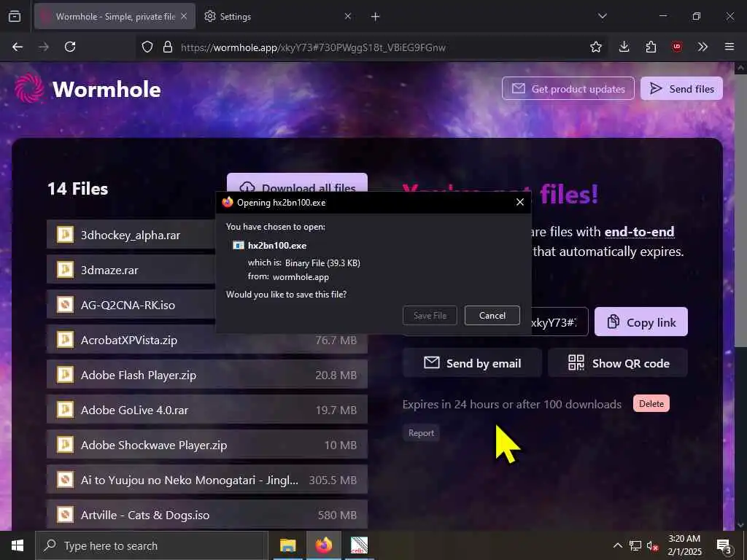Close the Opening hx2bn100.exe dialog
The image size is (747, 560).
coord(519,202)
